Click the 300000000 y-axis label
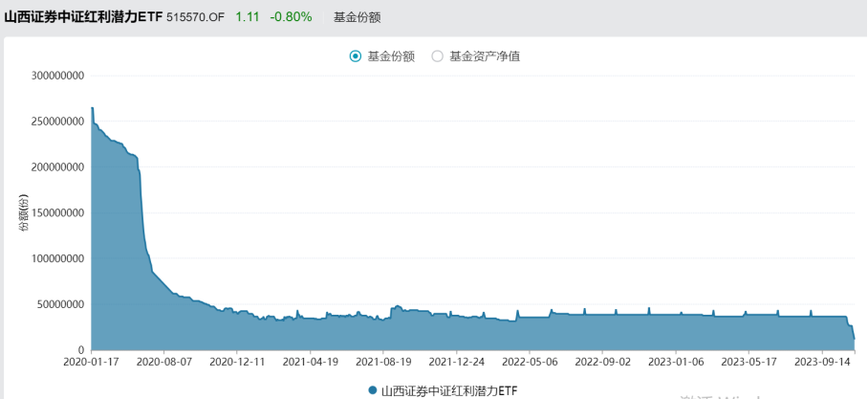Image resolution: width=868 pixels, height=399 pixels. 58,75
